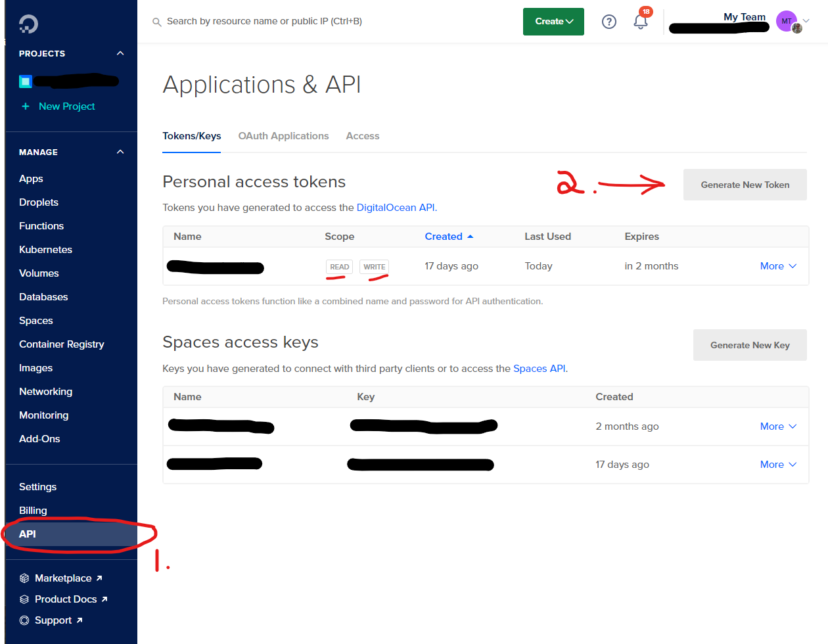This screenshot has width=828, height=644.
Task: Open the Create dropdown button
Action: (553, 22)
